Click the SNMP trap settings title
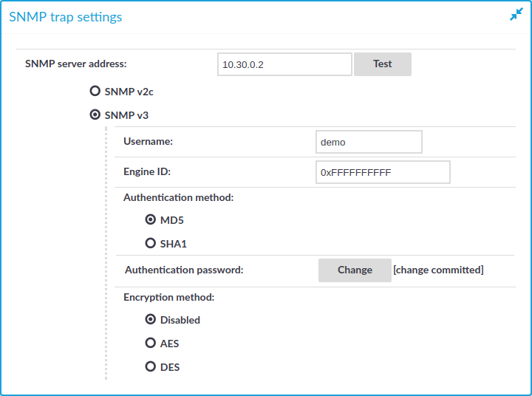This screenshot has width=532, height=396. coord(66,16)
